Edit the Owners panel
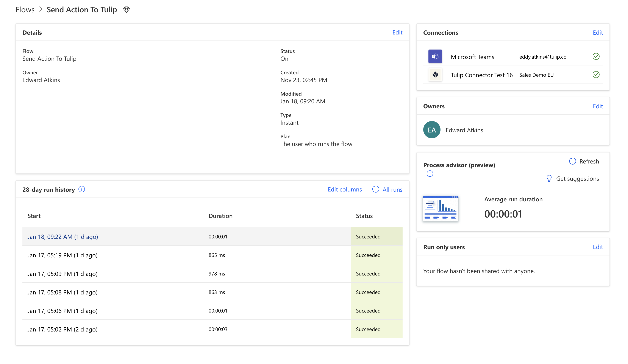The image size is (628, 364). (597, 106)
